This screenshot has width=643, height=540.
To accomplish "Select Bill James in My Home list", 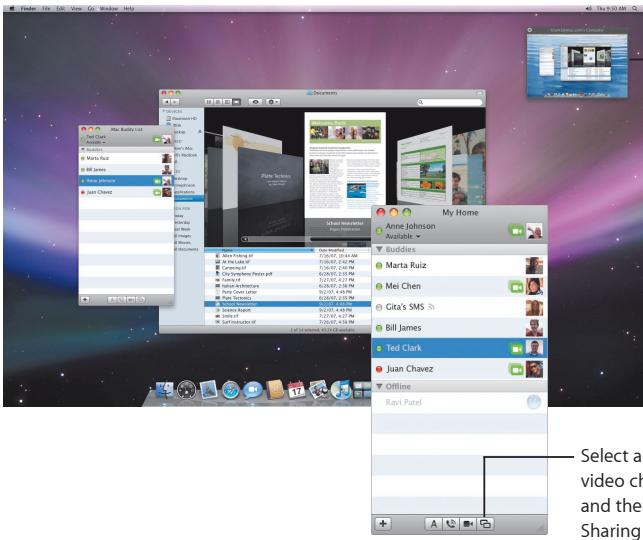I will [459, 328].
